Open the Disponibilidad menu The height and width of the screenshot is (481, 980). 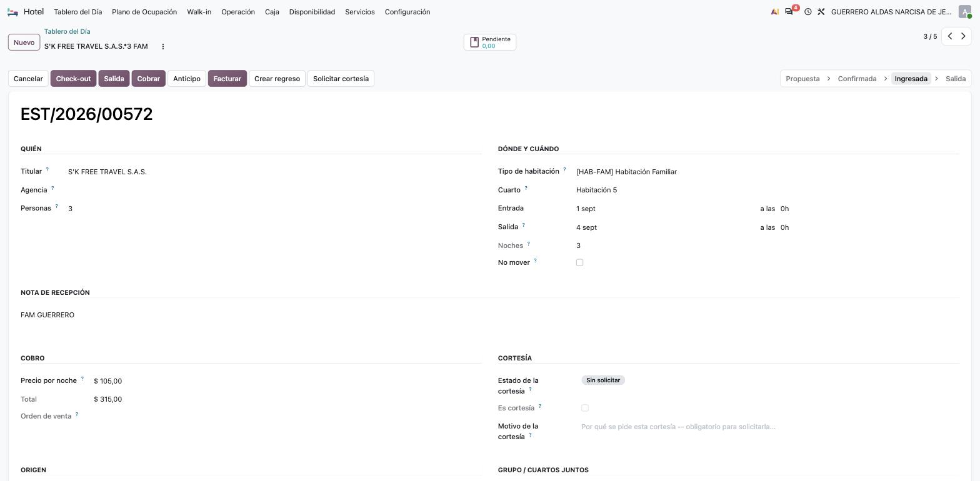pyautogui.click(x=312, y=12)
